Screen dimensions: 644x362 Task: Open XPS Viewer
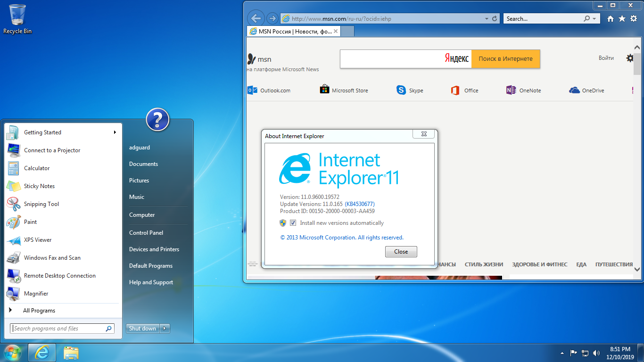click(63, 240)
